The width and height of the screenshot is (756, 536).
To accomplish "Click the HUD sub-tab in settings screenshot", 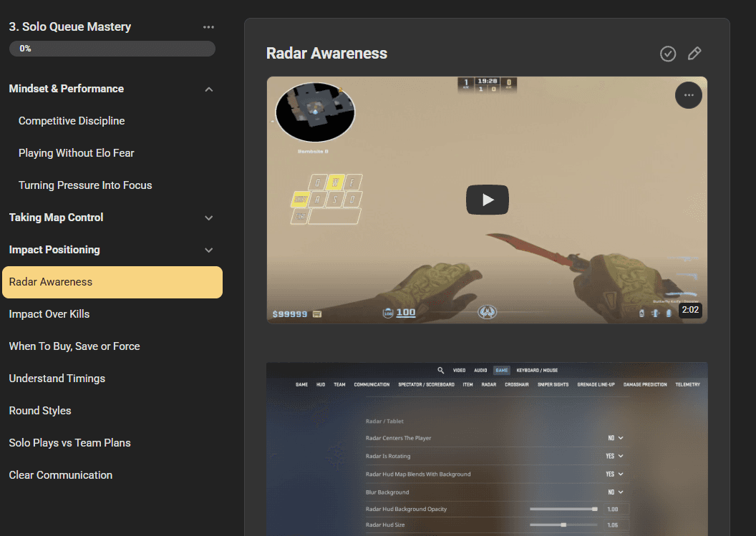I will coord(321,385).
